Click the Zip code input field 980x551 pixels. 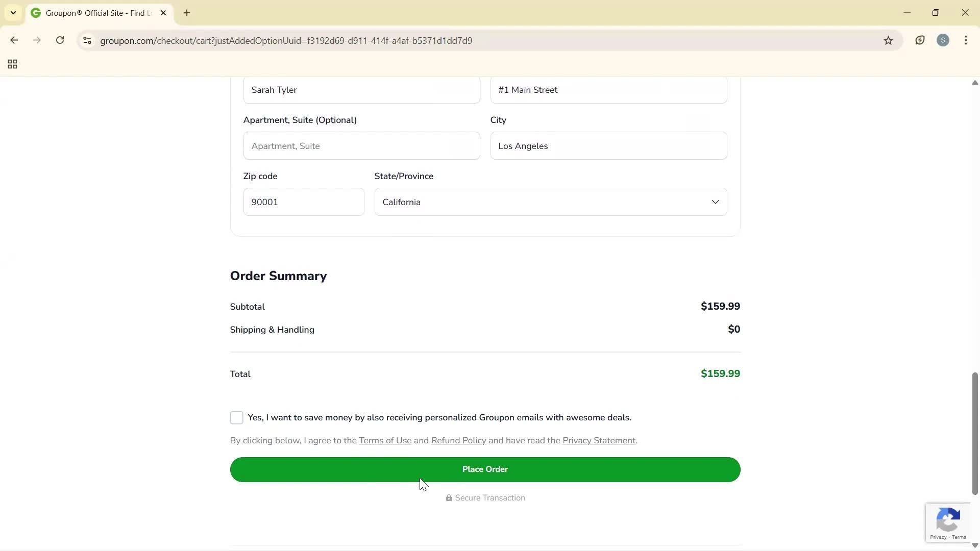click(x=304, y=202)
